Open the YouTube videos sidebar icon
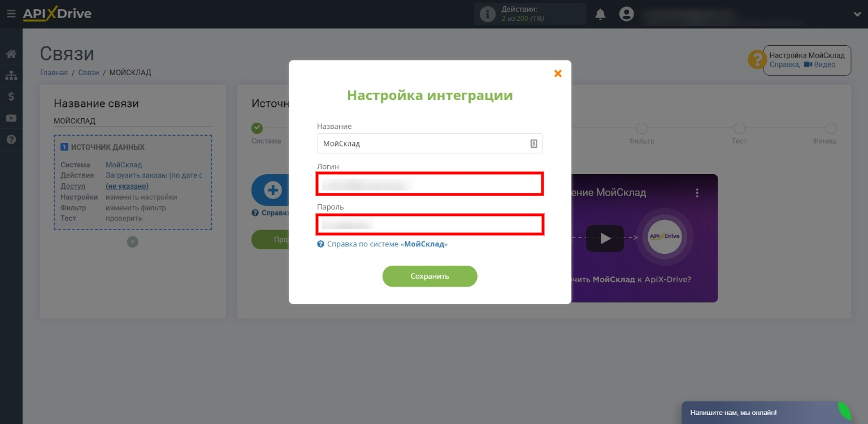 [x=11, y=118]
